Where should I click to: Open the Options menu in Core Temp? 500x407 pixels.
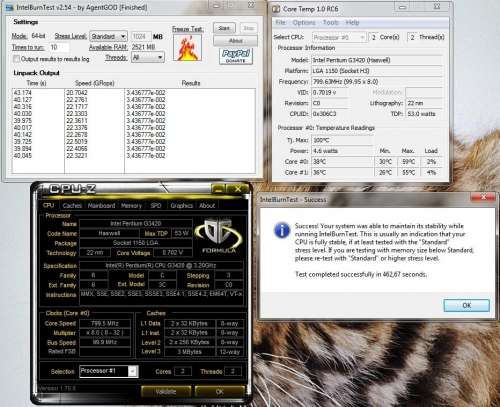click(x=304, y=23)
